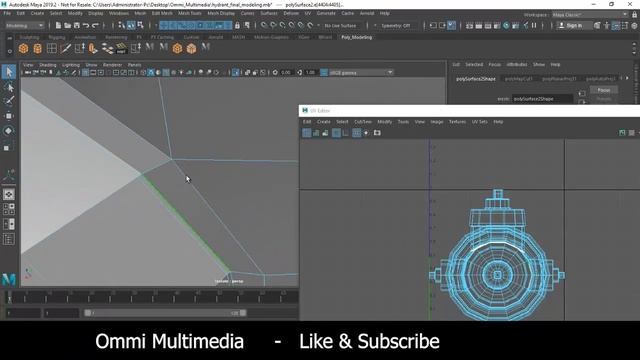Image resolution: width=640 pixels, height=360 pixels.
Task: Select the polyPlanarProj11 attribute tab
Action: pos(559,79)
